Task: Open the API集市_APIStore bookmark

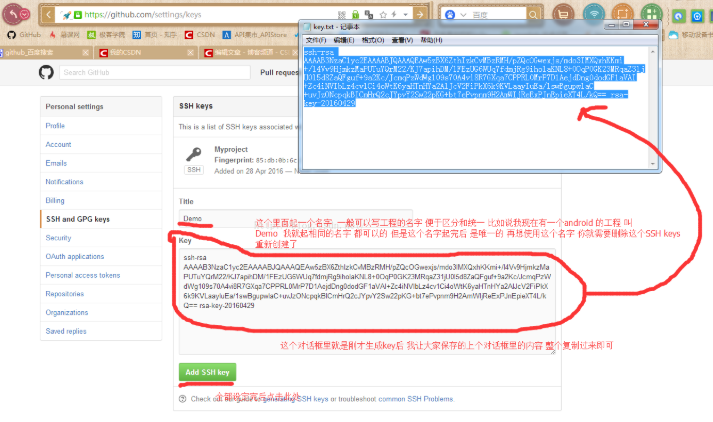Action: click(255, 35)
